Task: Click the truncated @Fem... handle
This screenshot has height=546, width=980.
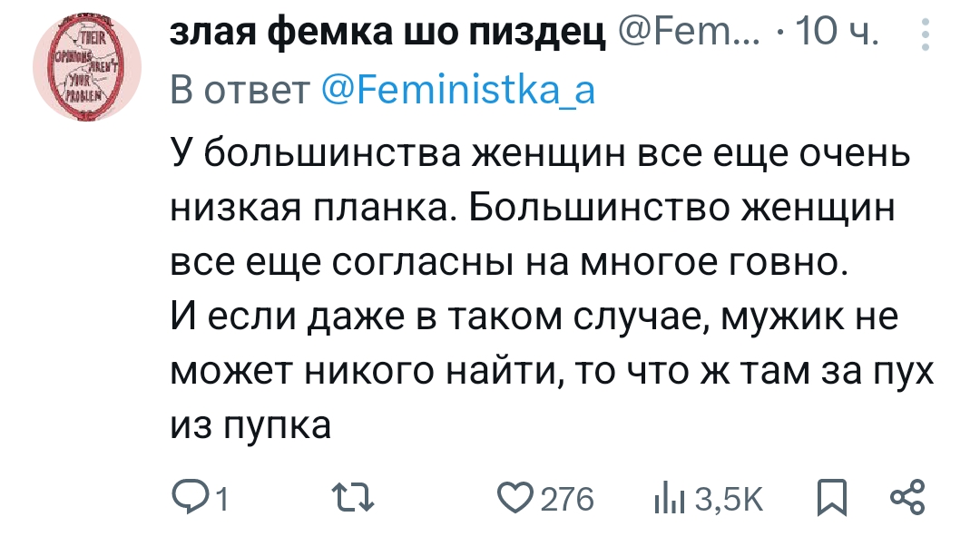Action: (689, 31)
